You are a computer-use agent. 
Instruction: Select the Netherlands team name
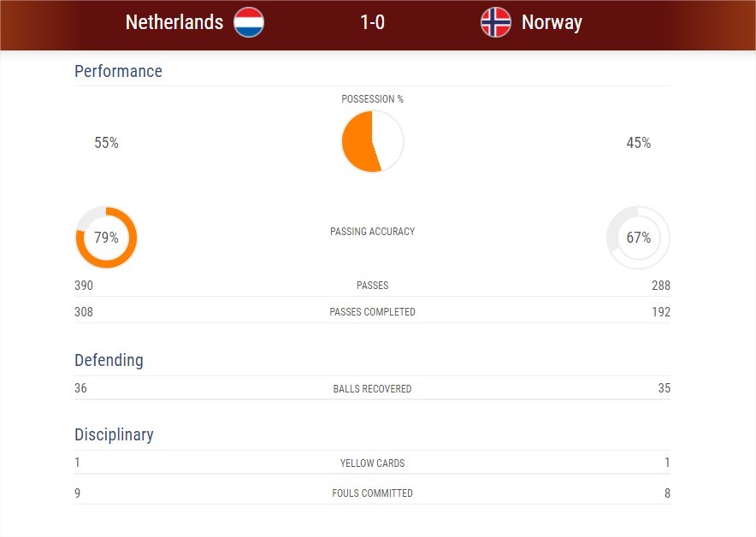(174, 22)
